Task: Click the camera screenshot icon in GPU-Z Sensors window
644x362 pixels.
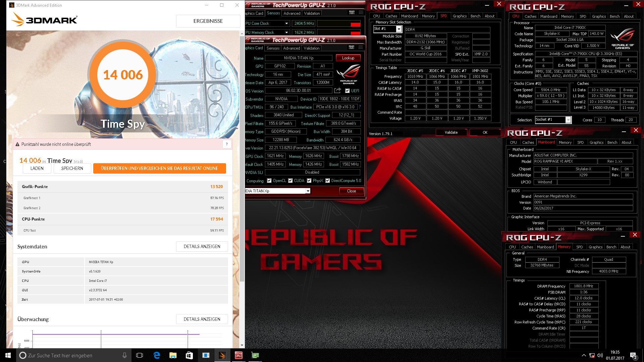Action: pyautogui.click(x=352, y=13)
